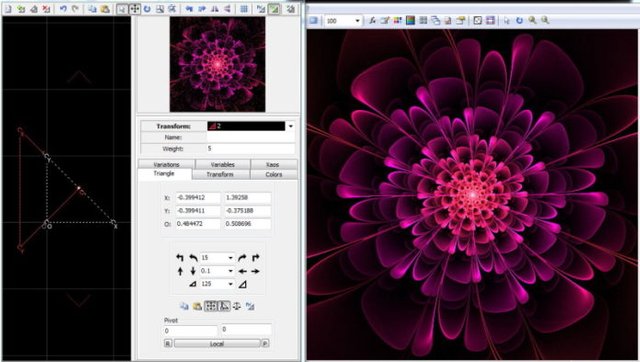
Task: Click the transform Name input field
Action: (251, 138)
